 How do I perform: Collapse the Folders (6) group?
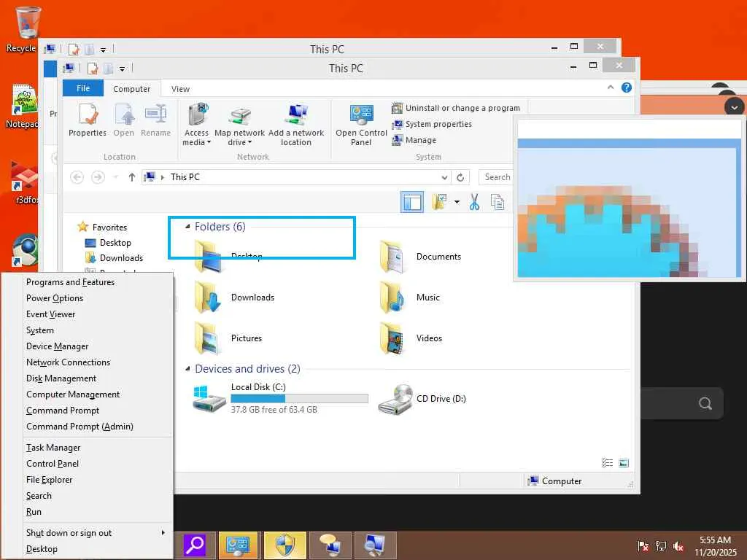pos(187,227)
